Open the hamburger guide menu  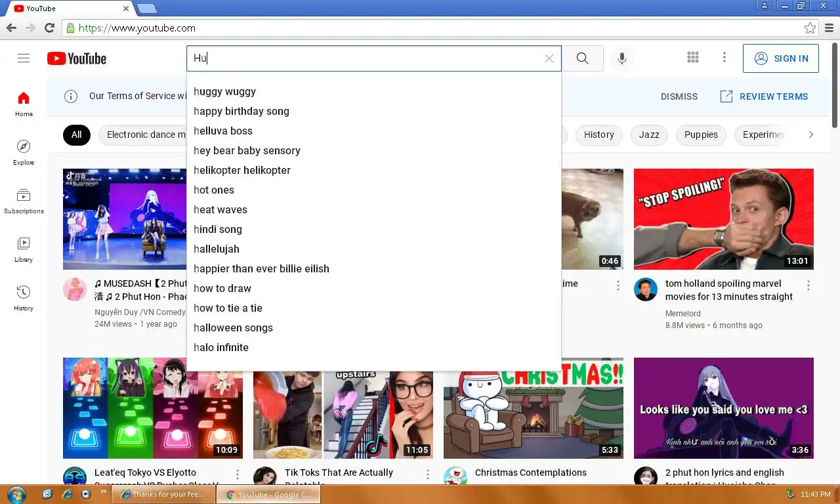click(24, 58)
